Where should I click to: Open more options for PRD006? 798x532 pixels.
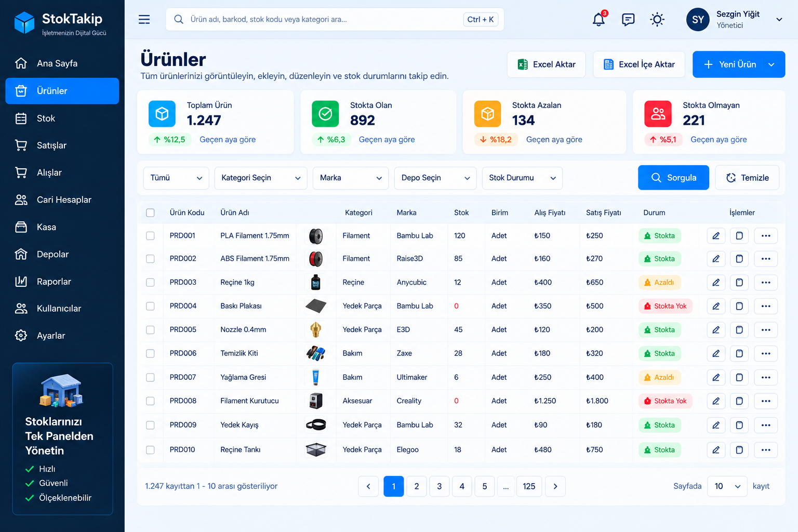tap(766, 354)
